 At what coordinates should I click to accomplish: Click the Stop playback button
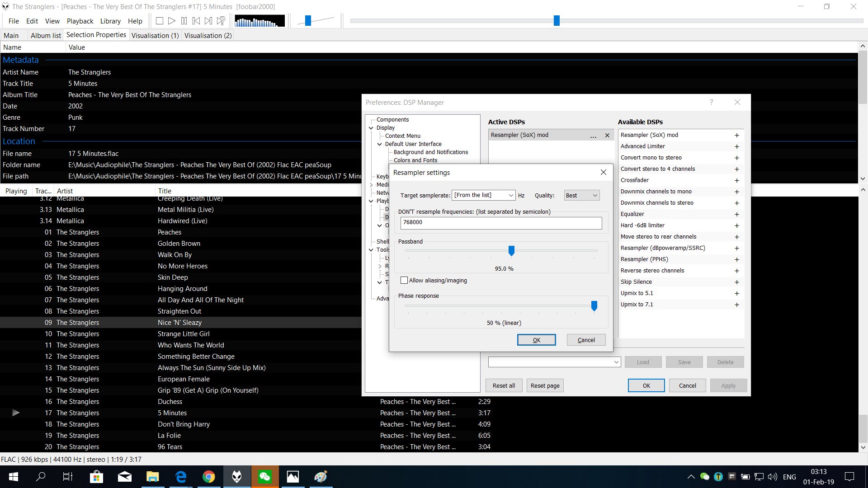[x=159, y=21]
